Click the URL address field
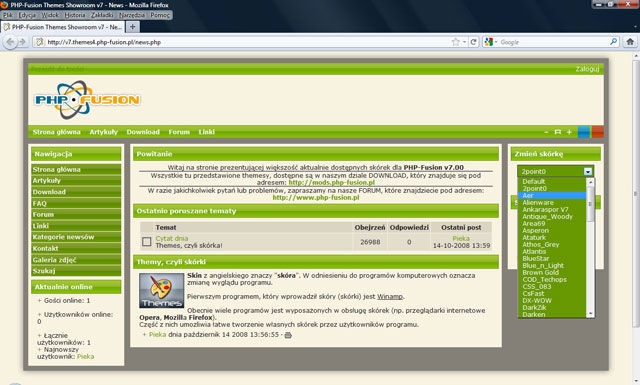Image resolution: width=640 pixels, height=385 pixels. [x=245, y=42]
